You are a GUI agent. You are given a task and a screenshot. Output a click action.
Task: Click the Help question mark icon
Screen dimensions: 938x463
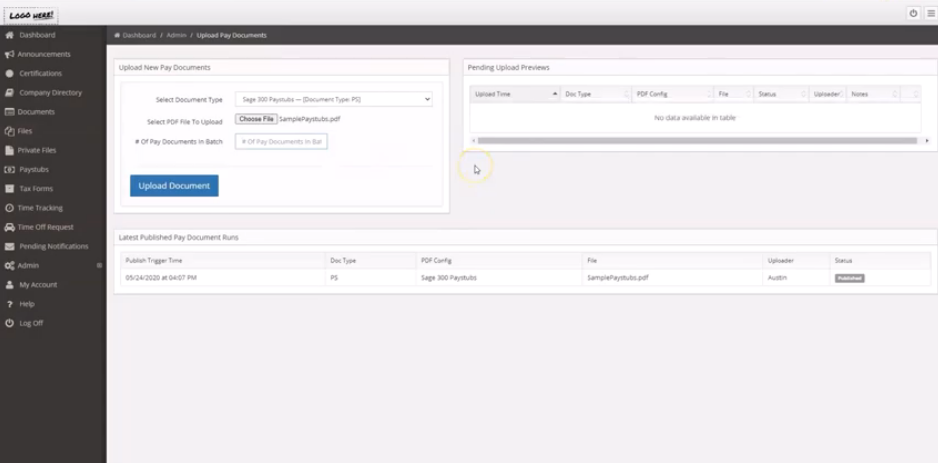click(9, 304)
